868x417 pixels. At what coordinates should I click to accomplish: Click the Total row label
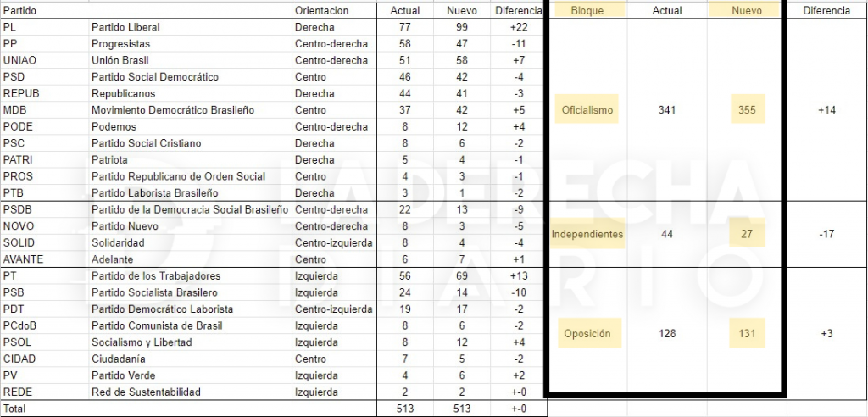pyautogui.click(x=15, y=409)
